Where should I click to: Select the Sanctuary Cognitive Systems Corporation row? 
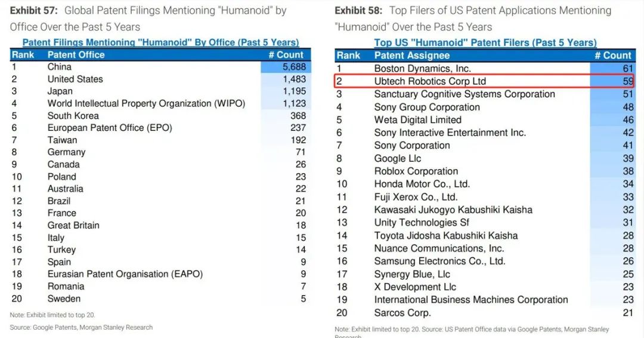pyautogui.click(x=485, y=94)
